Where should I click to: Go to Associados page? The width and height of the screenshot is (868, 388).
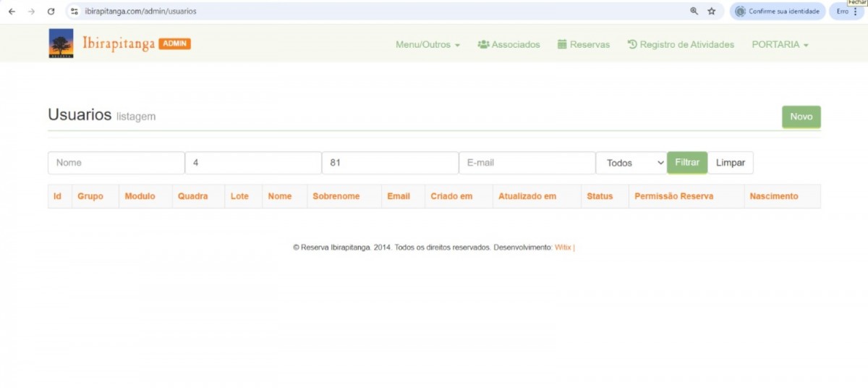(509, 45)
